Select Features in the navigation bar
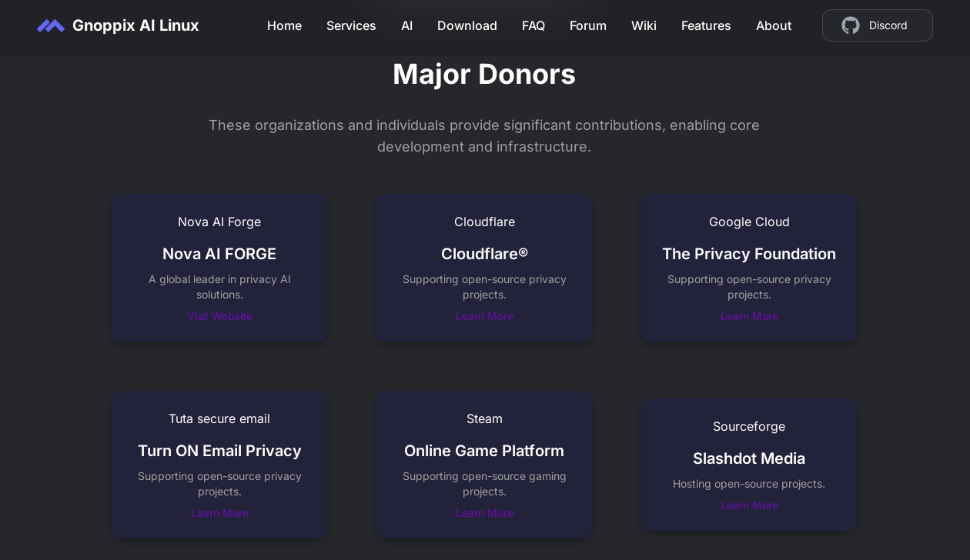 pos(705,25)
